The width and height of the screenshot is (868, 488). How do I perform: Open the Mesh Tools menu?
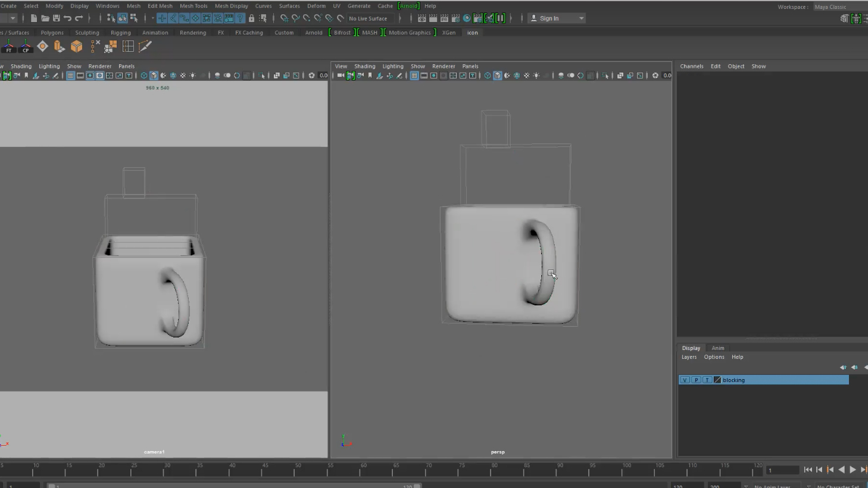click(x=193, y=6)
